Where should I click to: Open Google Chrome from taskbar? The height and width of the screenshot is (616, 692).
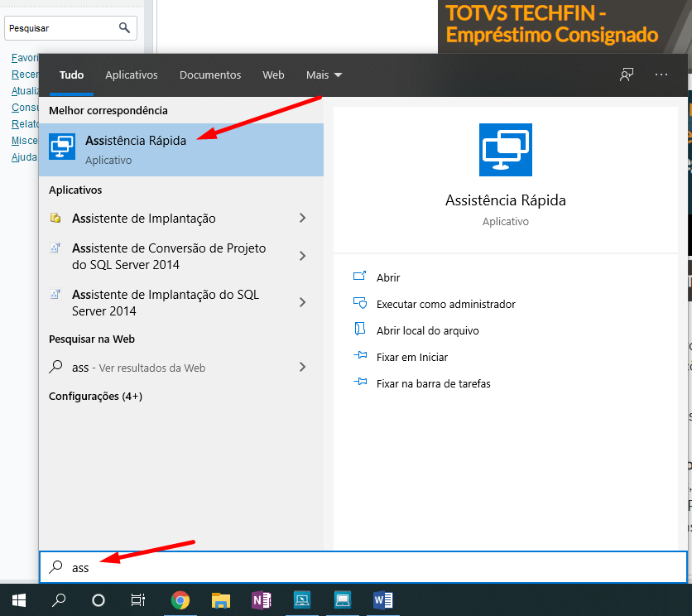pos(180,600)
